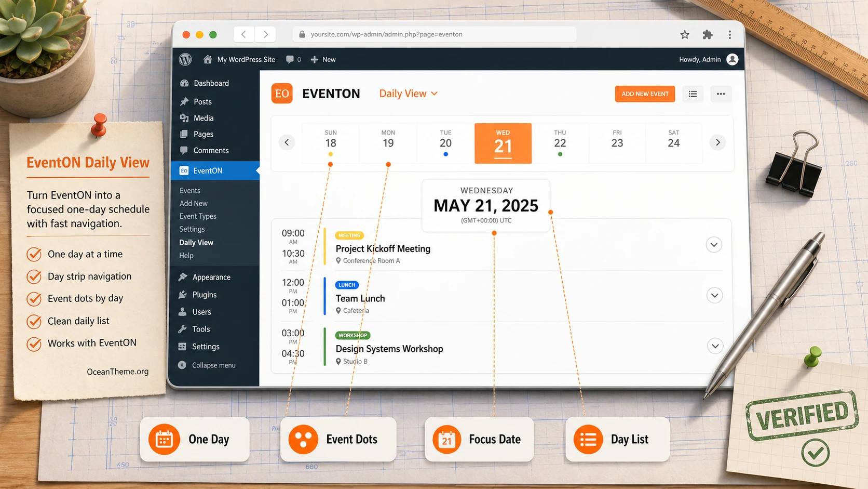Open Event Types submenu item
The image size is (868, 489).
[198, 216]
